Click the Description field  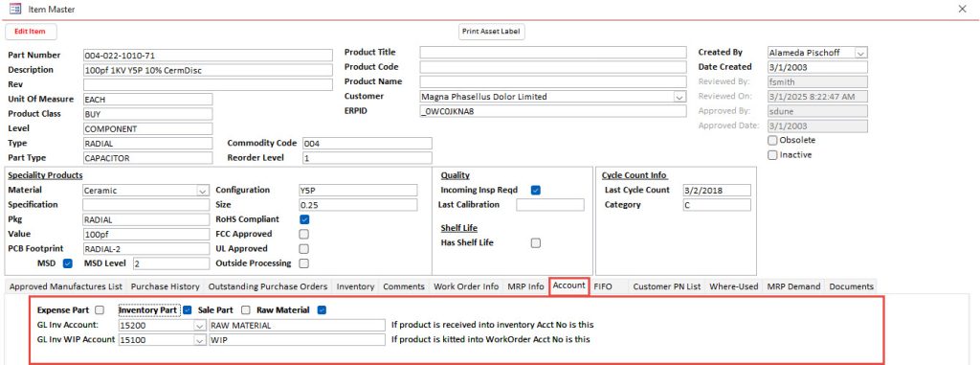[208, 70]
